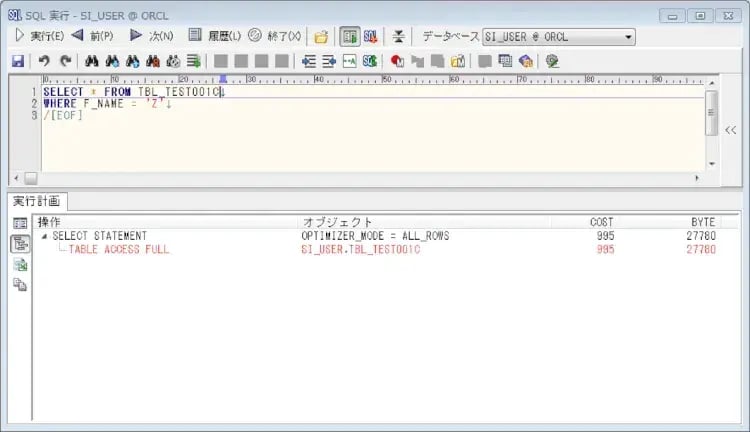Click the 実行(E) execute button
The height and width of the screenshot is (432, 750).
[36, 36]
